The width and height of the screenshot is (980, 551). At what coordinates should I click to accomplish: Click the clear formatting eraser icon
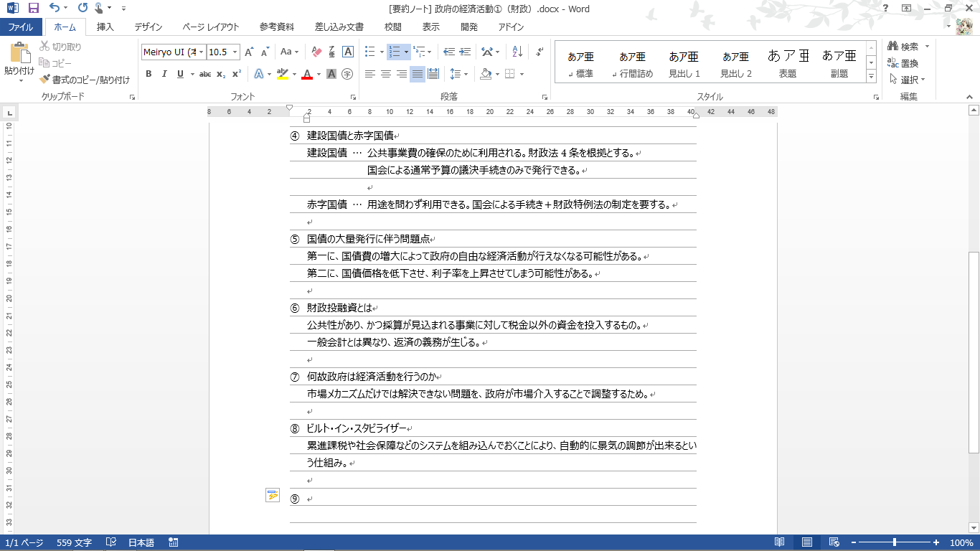tap(316, 52)
